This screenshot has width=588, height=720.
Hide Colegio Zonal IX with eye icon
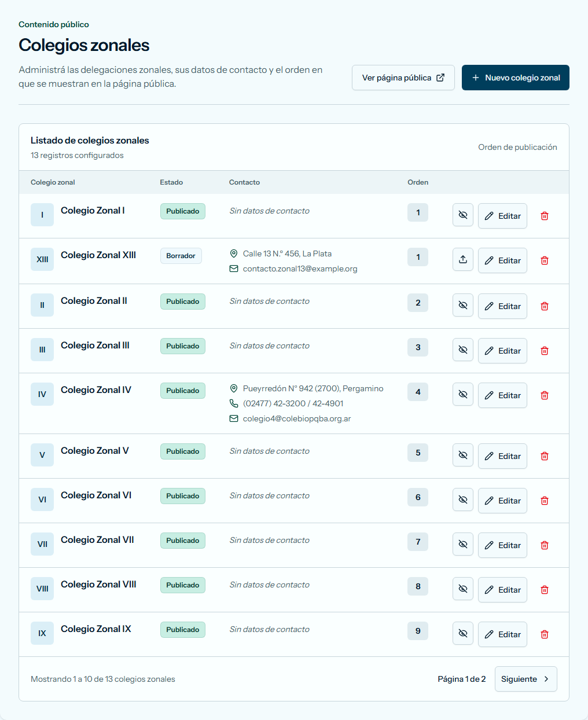coord(463,633)
